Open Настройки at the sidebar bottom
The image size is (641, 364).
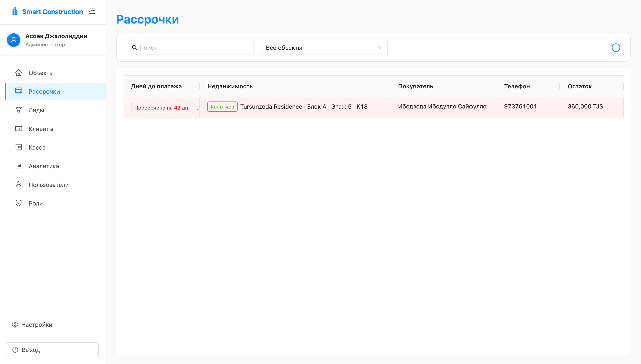pyautogui.click(x=32, y=325)
